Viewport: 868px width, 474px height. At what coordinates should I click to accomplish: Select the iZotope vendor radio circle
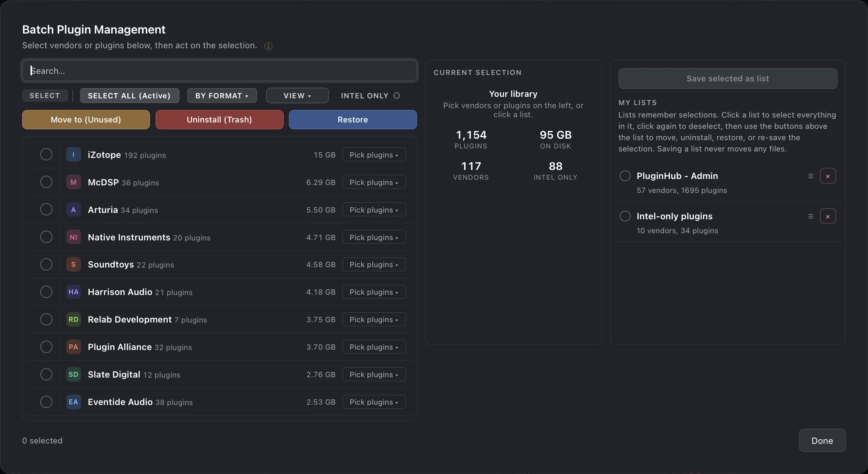(x=46, y=154)
